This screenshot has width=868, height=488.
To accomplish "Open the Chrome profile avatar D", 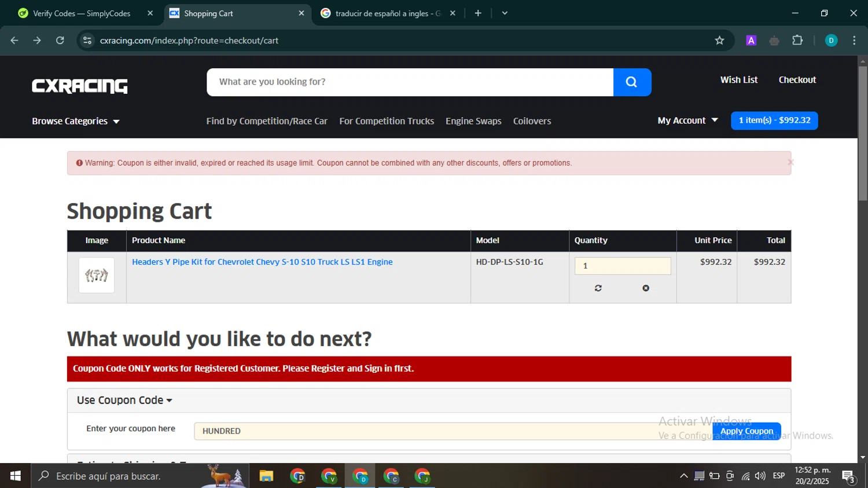I will pos(831,41).
